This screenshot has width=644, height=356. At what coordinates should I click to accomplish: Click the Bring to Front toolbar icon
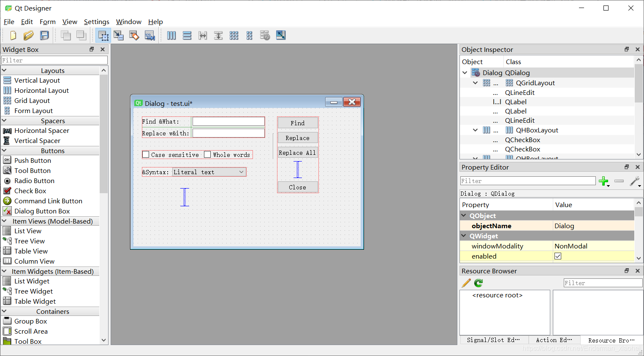(x=81, y=35)
